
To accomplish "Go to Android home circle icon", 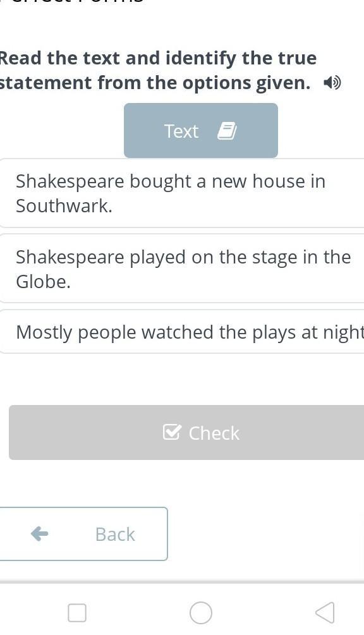I will (x=201, y=613).
